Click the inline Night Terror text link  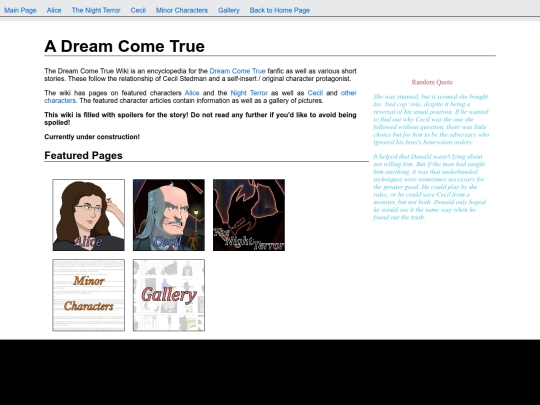pyautogui.click(x=249, y=93)
